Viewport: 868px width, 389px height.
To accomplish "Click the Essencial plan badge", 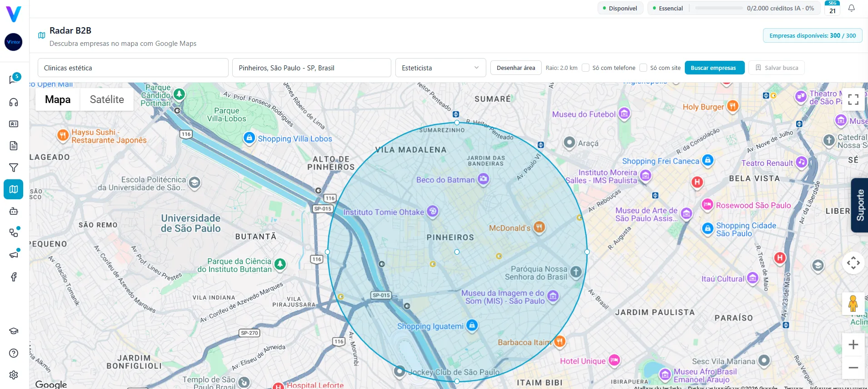I will click(x=668, y=8).
